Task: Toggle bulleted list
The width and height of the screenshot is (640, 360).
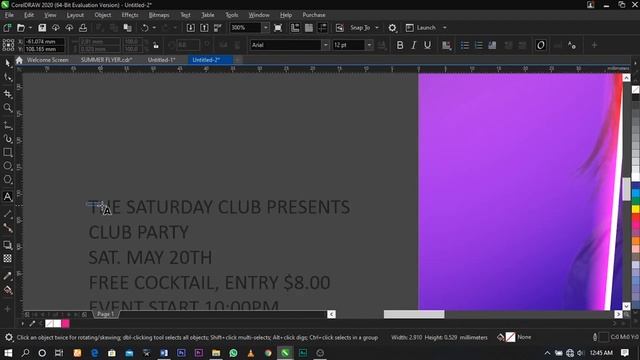Action: tap(464, 45)
